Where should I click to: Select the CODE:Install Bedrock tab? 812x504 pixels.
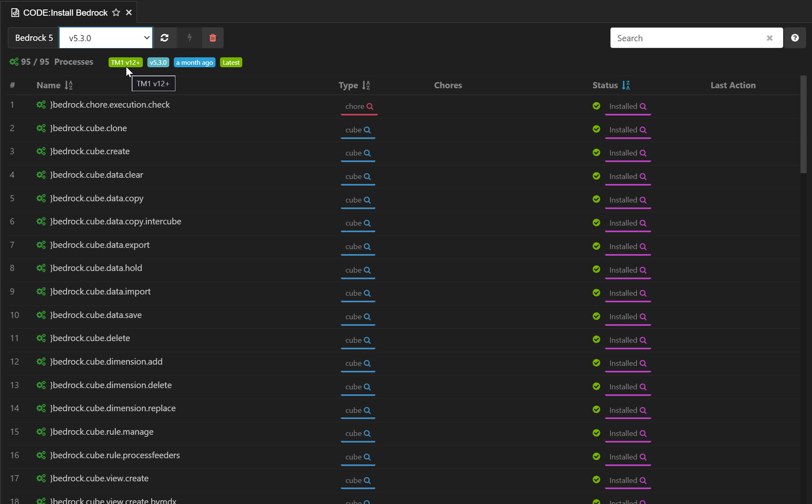click(x=65, y=12)
